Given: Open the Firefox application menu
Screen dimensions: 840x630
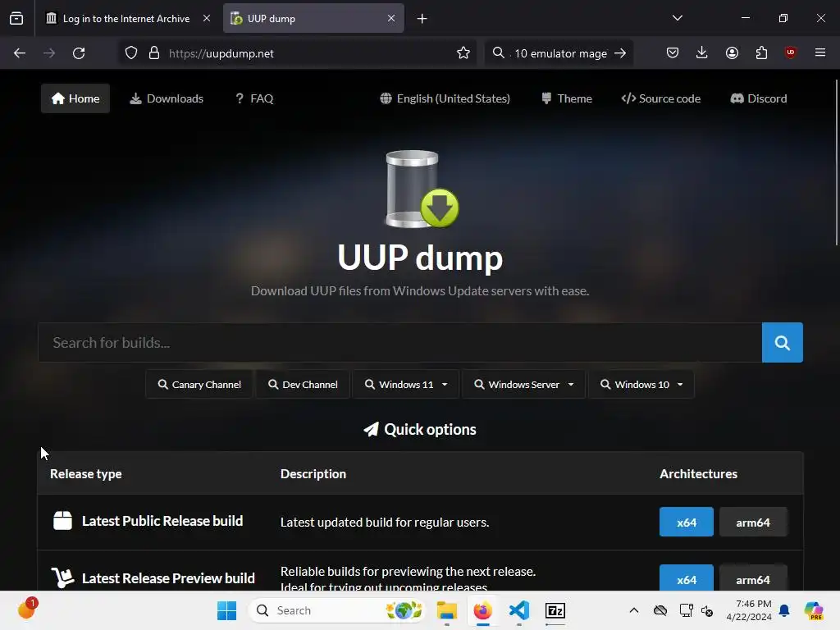Looking at the screenshot, I should 820,53.
